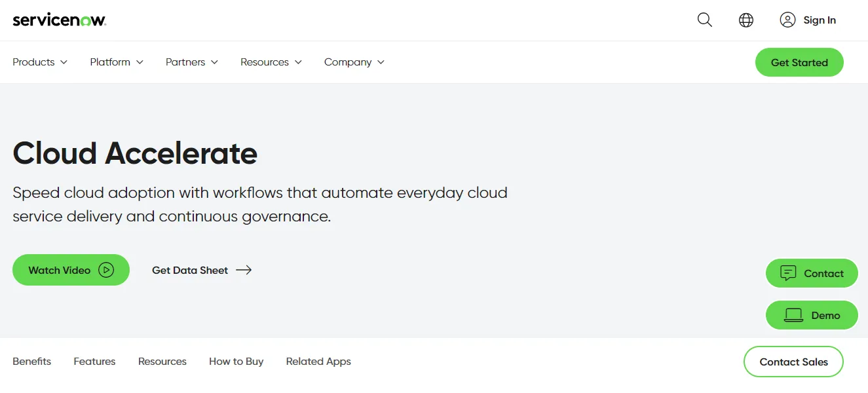Switch to the How to Buy tab

[236, 362]
